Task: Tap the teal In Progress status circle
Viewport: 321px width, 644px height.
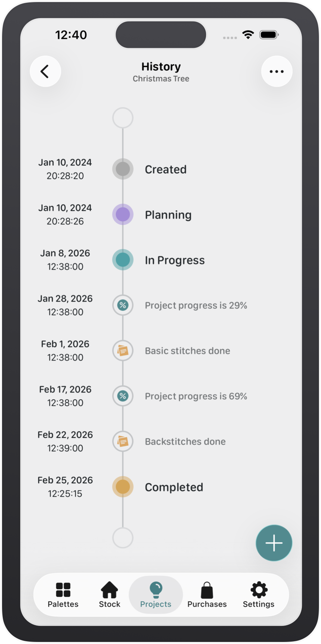Action: point(123,260)
